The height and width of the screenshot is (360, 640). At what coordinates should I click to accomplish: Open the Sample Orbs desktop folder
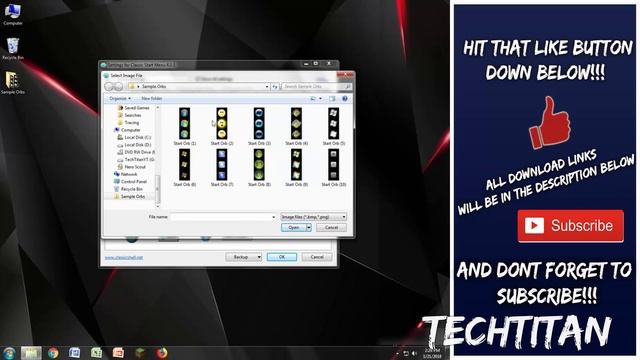pyautogui.click(x=13, y=83)
